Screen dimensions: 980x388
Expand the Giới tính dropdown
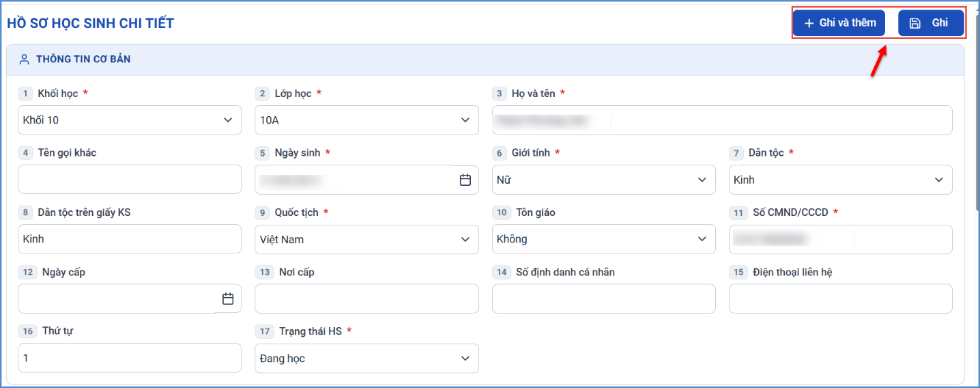tap(604, 180)
